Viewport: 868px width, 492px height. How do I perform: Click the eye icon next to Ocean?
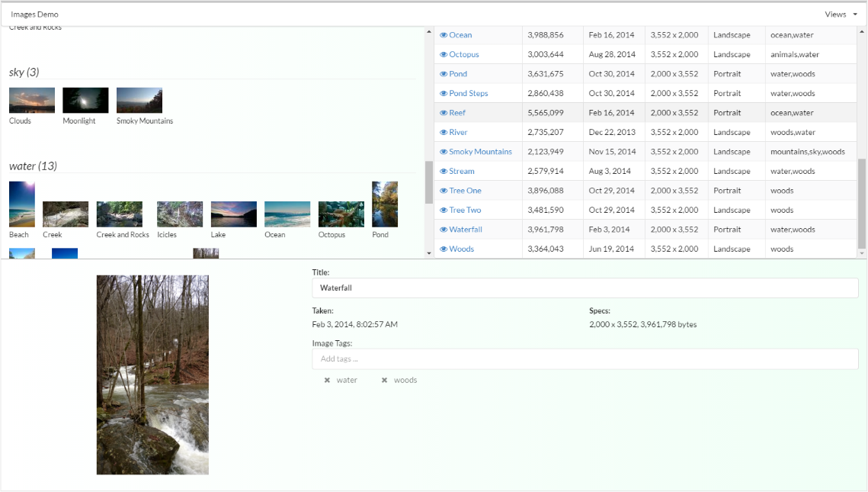pyautogui.click(x=444, y=34)
